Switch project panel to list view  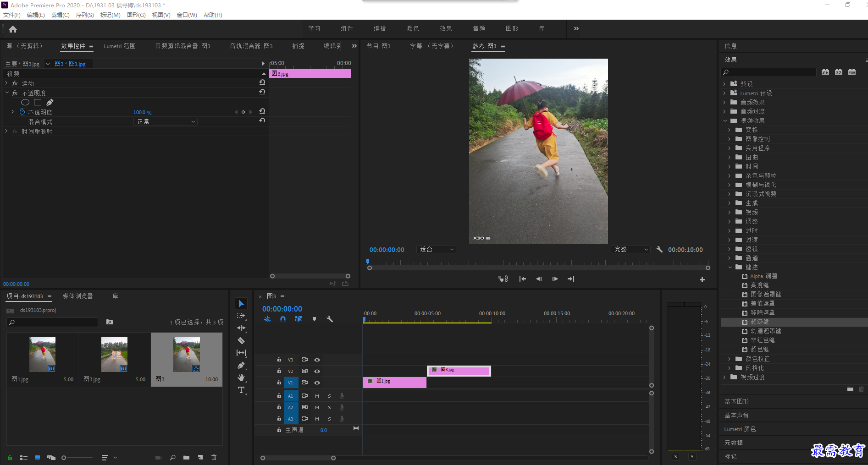pyautogui.click(x=24, y=457)
